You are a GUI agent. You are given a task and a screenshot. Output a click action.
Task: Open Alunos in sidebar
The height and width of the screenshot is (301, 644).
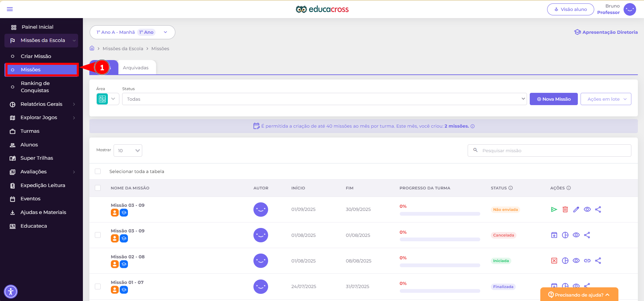pos(29,145)
